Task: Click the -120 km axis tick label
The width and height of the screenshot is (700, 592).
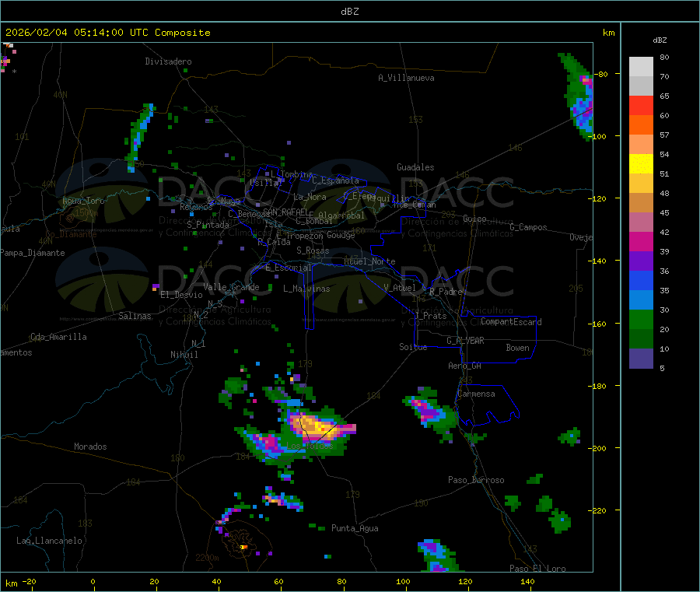Action: [599, 198]
